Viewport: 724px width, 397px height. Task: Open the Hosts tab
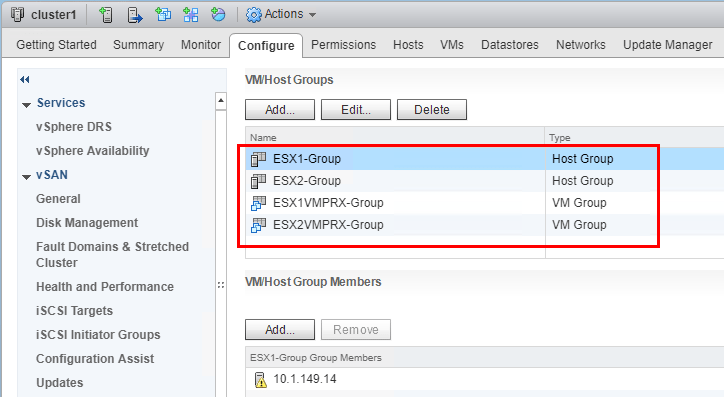pos(408,45)
